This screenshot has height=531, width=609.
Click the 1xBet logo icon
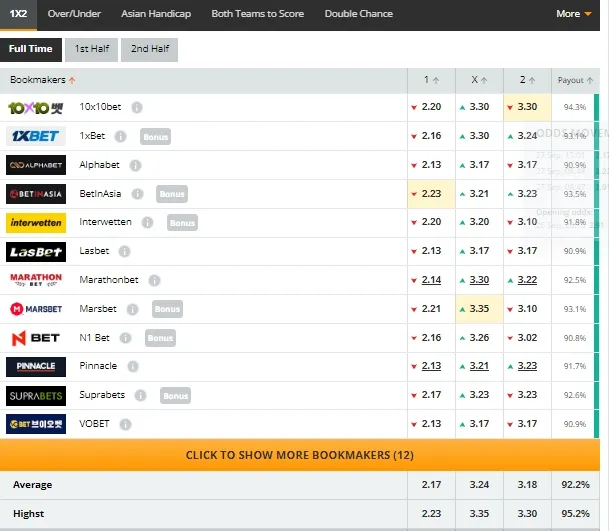[36, 137]
